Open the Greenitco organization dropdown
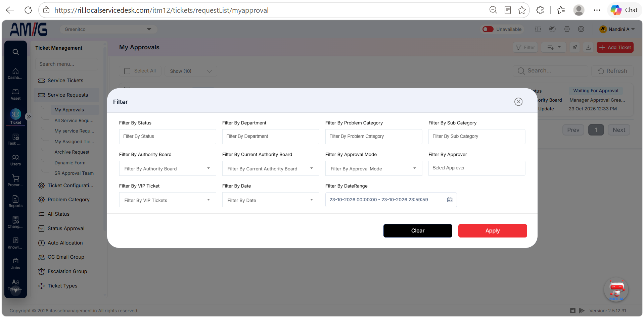Screen dimensions: 644x317 (108, 29)
